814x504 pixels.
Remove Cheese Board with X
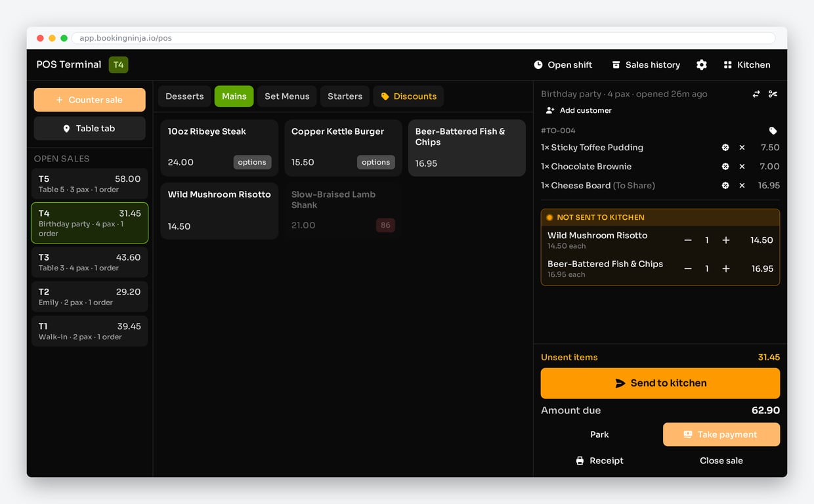click(x=742, y=186)
